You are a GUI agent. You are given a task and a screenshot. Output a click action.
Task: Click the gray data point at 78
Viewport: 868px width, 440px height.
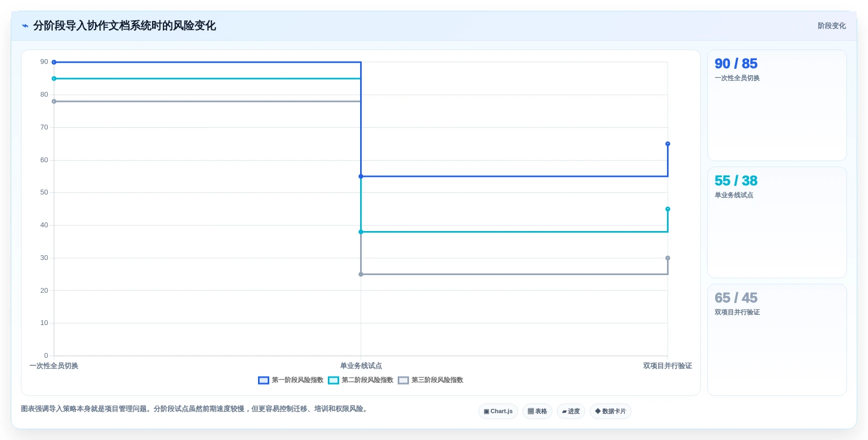point(54,102)
